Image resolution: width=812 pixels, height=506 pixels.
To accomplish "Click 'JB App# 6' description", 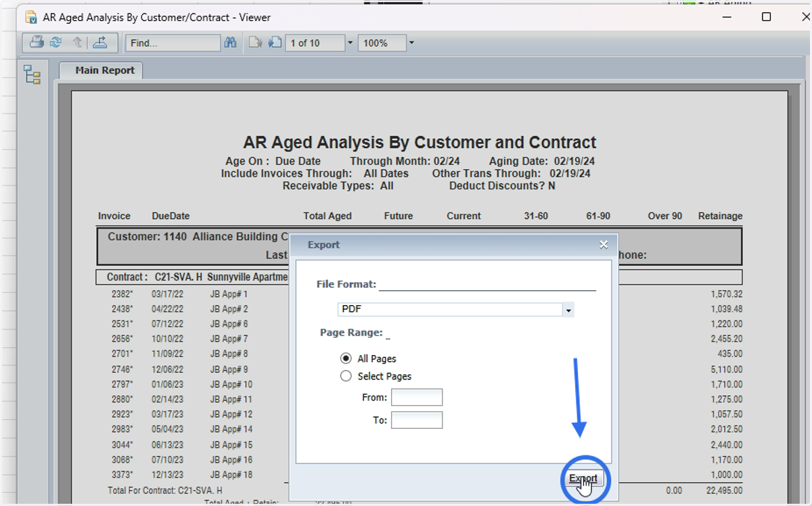I will [x=229, y=324].
